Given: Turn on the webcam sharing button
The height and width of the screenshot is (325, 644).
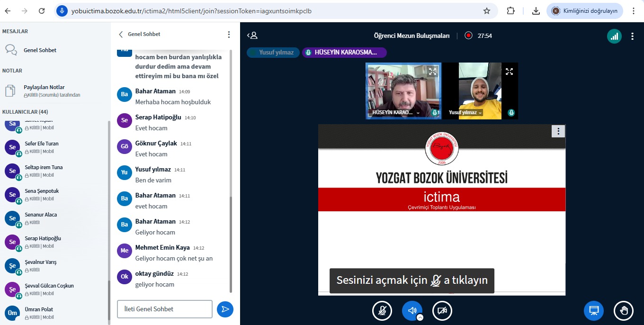Looking at the screenshot, I should click(x=442, y=311).
